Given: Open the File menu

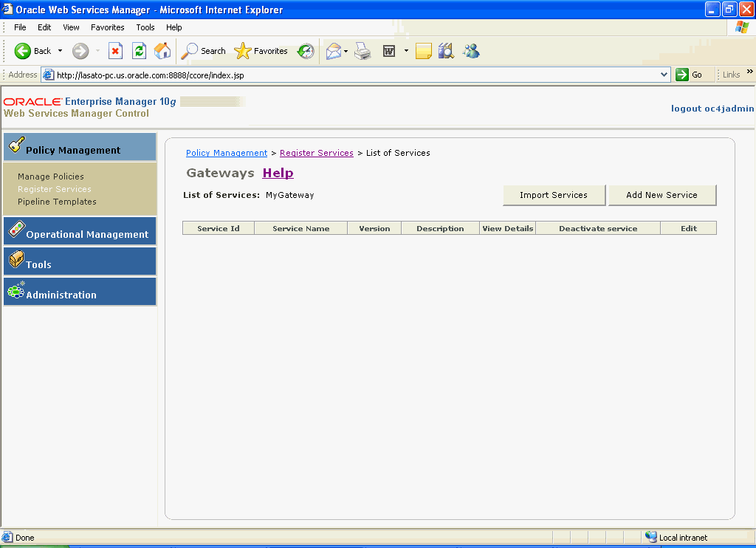Looking at the screenshot, I should tap(20, 27).
